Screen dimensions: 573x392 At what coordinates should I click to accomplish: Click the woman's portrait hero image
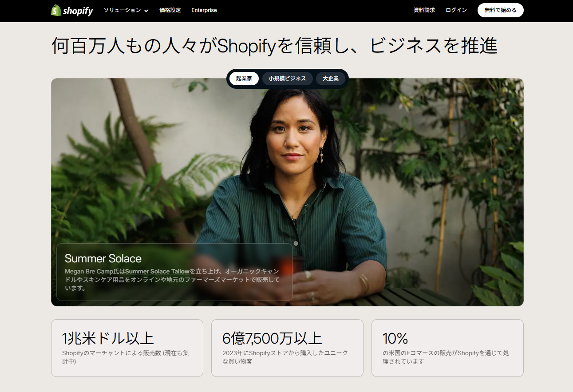288,192
